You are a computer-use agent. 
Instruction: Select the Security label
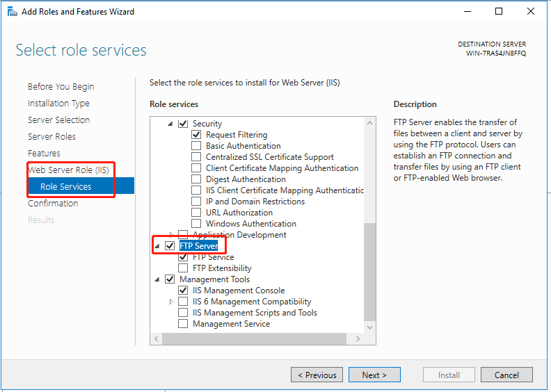tap(207, 124)
